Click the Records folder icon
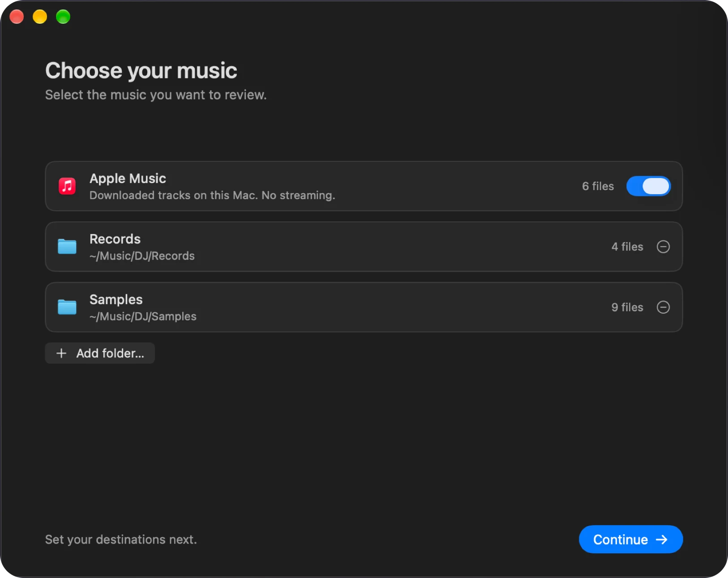Viewport: 728px width, 578px height. pyautogui.click(x=67, y=246)
